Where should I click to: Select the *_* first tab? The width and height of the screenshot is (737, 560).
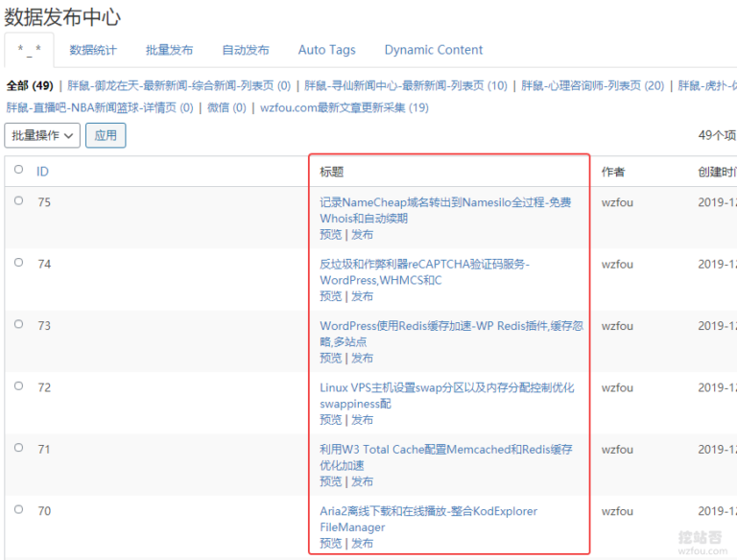point(29,50)
